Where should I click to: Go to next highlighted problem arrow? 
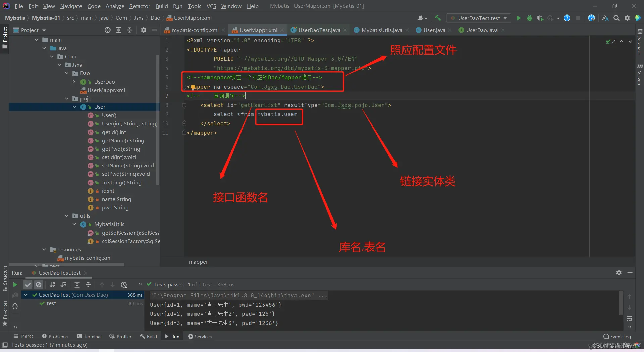630,41
